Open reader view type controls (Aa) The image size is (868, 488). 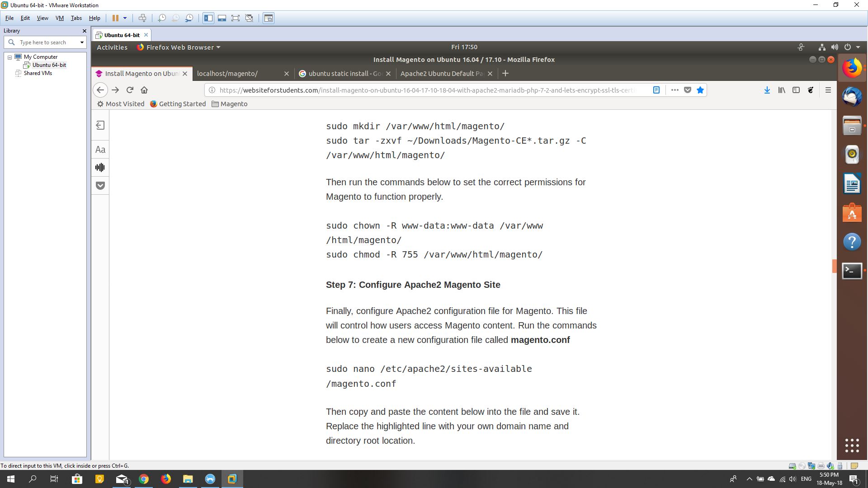click(x=100, y=150)
